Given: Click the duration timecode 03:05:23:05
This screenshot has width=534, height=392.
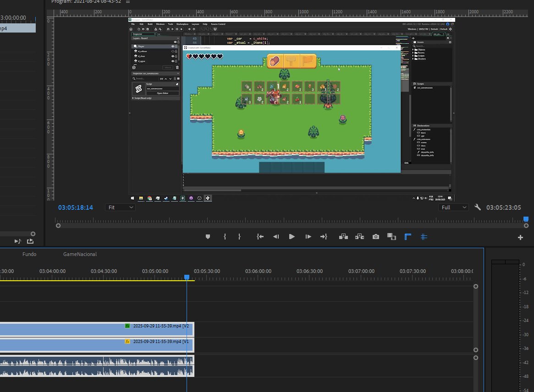Looking at the screenshot, I should point(503,207).
